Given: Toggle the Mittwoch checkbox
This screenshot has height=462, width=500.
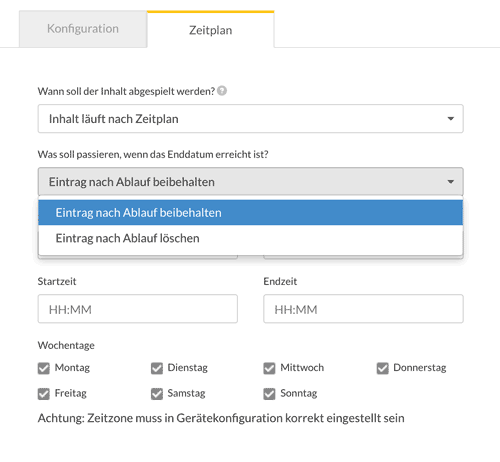Looking at the screenshot, I should [269, 368].
